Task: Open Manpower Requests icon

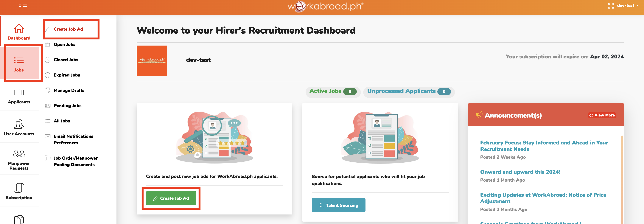Action: click(x=19, y=153)
